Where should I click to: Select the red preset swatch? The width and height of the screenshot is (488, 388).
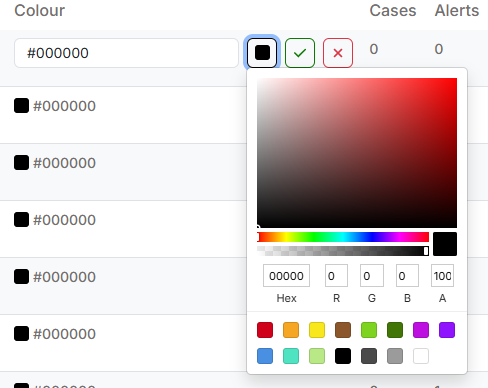(x=265, y=330)
